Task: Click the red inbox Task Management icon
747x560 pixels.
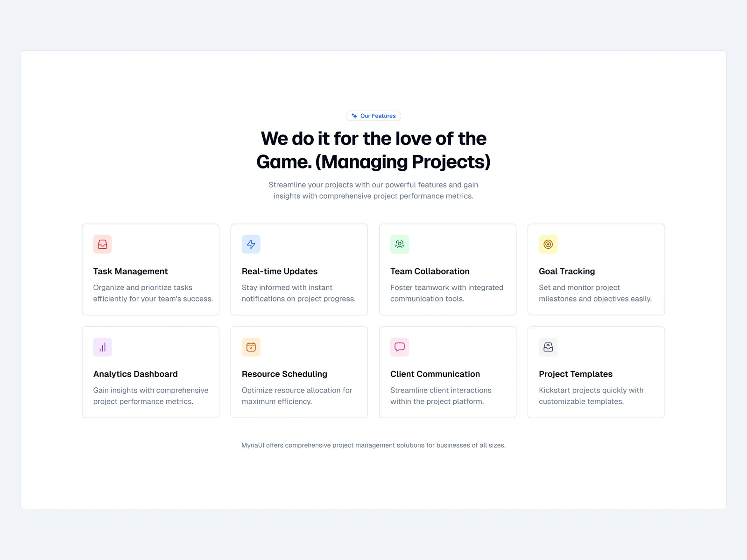Action: tap(102, 244)
